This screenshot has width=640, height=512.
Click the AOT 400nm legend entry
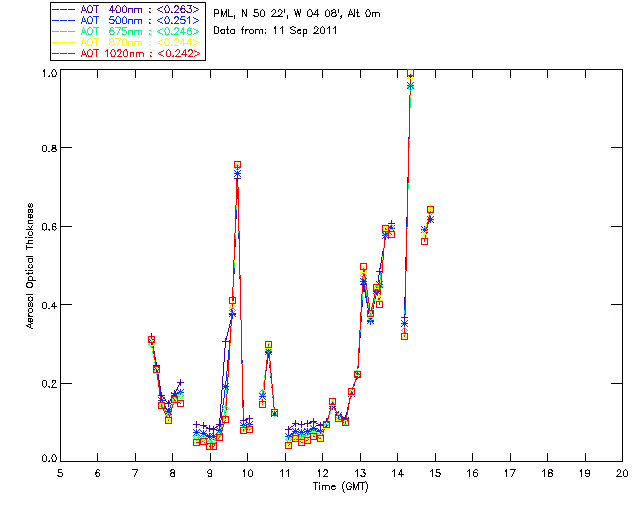tap(127, 9)
